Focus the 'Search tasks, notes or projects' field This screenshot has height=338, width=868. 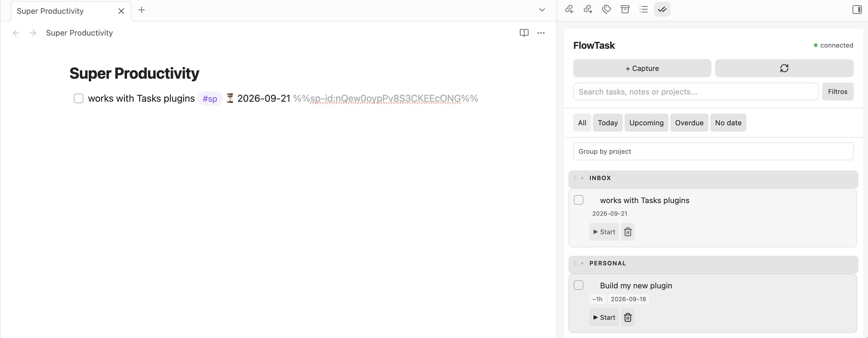point(695,92)
